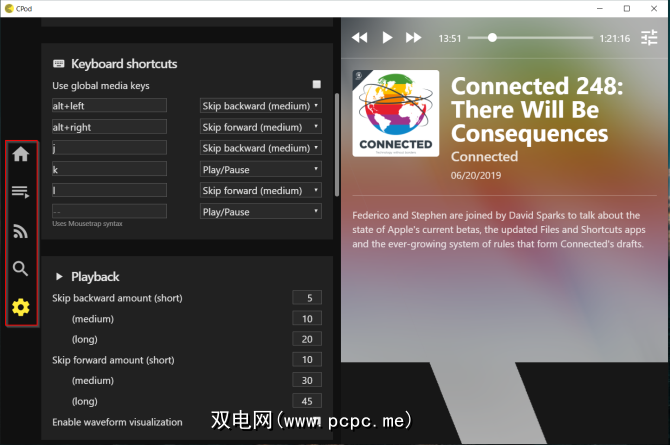Open the Search magnifier icon

pyautogui.click(x=21, y=268)
